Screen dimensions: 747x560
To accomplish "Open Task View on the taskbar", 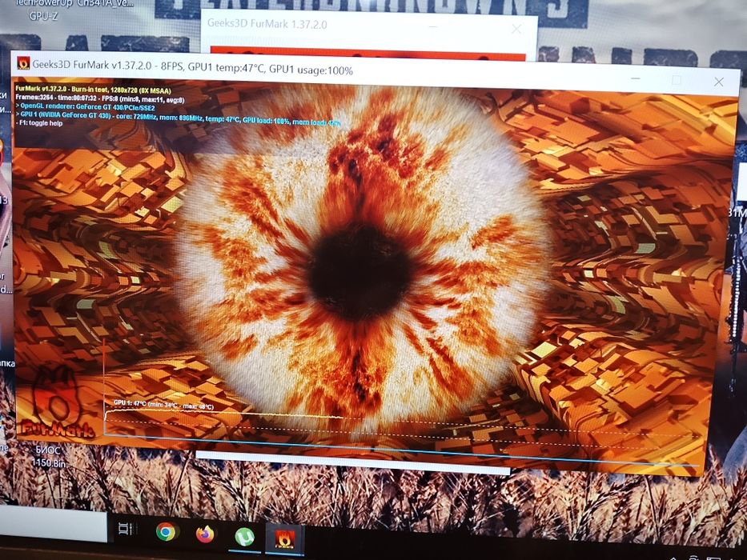I will point(126,529).
